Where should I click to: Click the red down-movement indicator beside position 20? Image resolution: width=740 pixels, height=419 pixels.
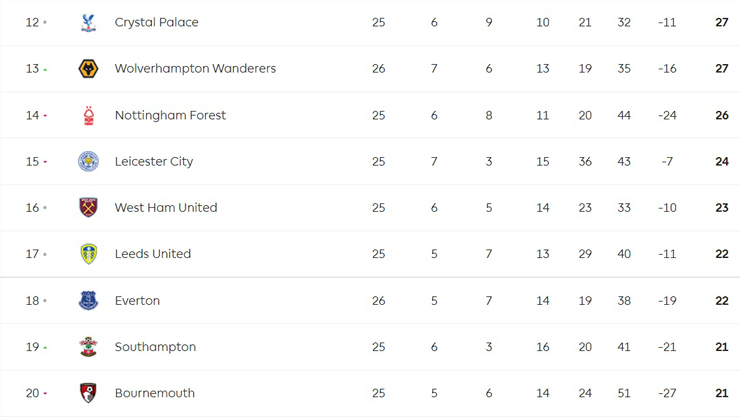pyautogui.click(x=45, y=393)
